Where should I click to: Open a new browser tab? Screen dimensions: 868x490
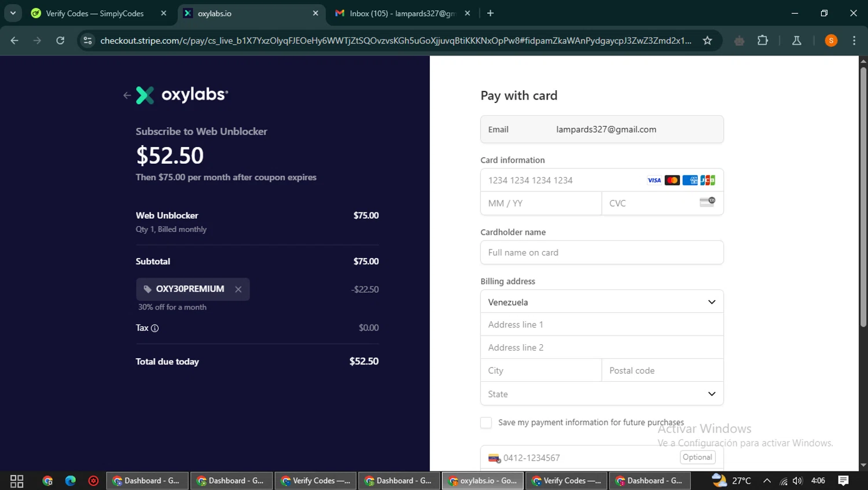tap(491, 13)
